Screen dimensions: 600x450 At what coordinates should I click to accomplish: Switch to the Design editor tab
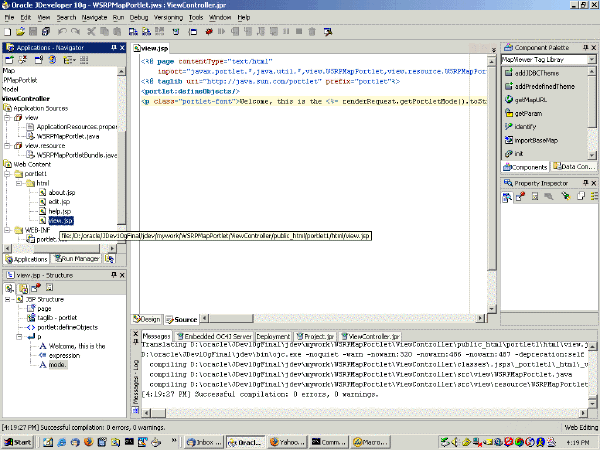(x=147, y=319)
